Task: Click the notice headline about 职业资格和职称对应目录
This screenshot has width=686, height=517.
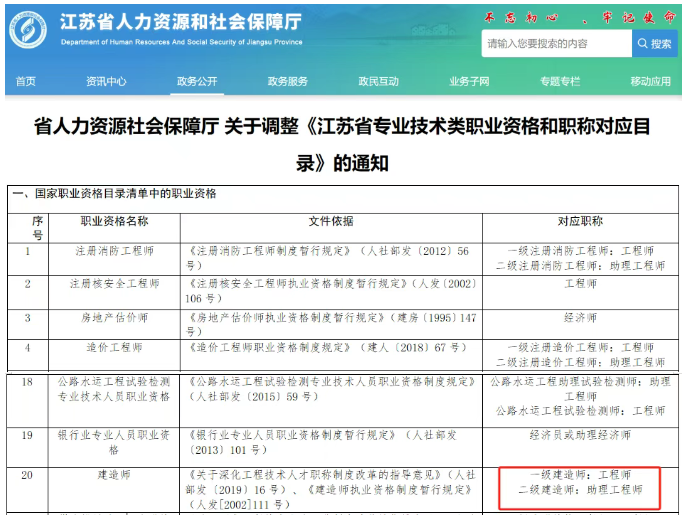Action: 342,145
